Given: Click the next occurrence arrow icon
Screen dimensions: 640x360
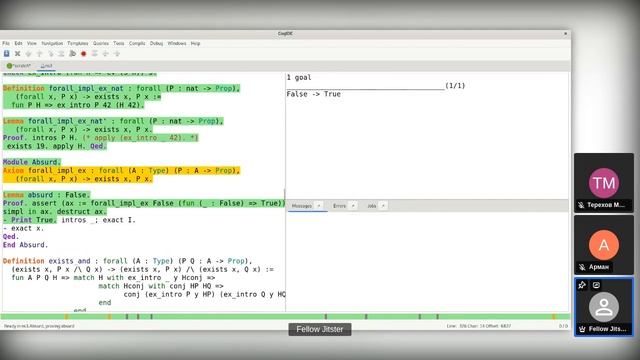Looking at the screenshot, I should point(117,53).
